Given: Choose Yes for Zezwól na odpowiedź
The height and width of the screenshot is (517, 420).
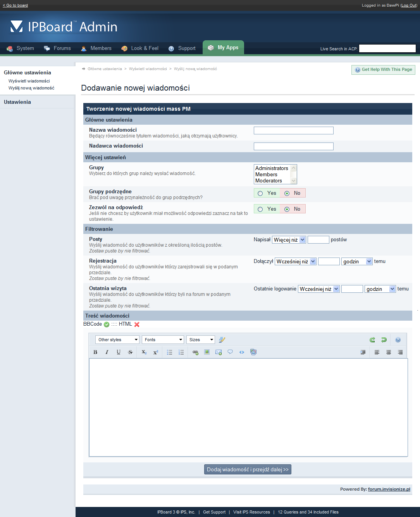Looking at the screenshot, I should click(x=260, y=209).
